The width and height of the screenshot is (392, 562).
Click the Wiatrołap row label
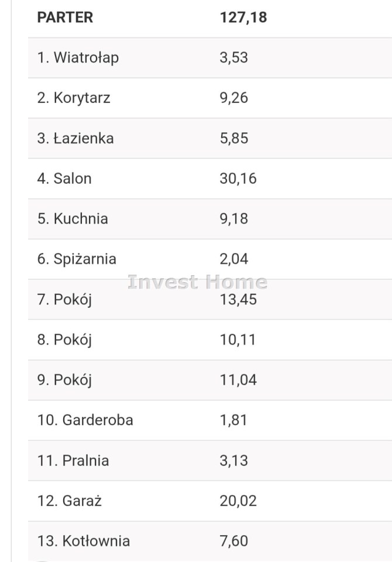coord(78,57)
